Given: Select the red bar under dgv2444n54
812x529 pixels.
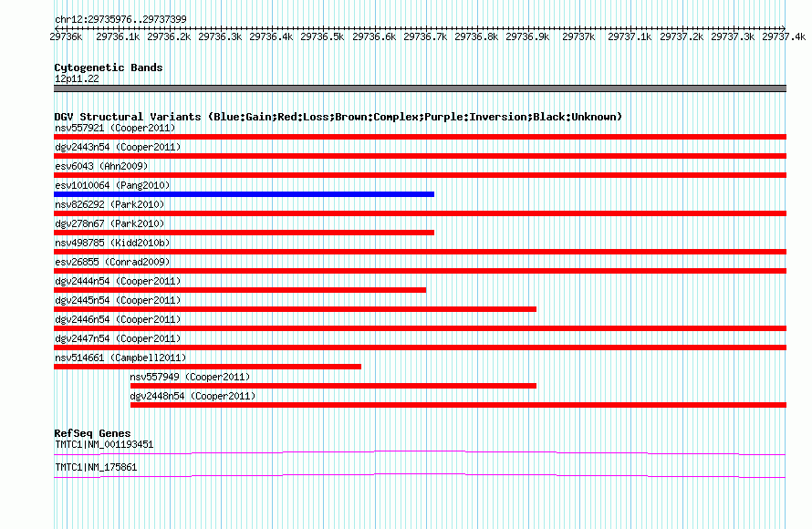Looking at the screenshot, I should [240, 290].
